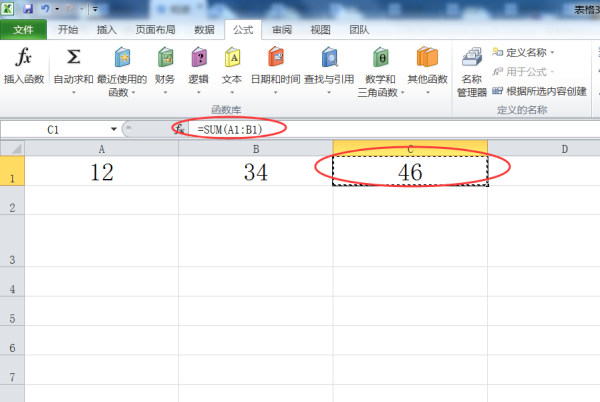Select cell A1 containing 12
Image resolution: width=600 pixels, height=402 pixels.
click(x=102, y=171)
